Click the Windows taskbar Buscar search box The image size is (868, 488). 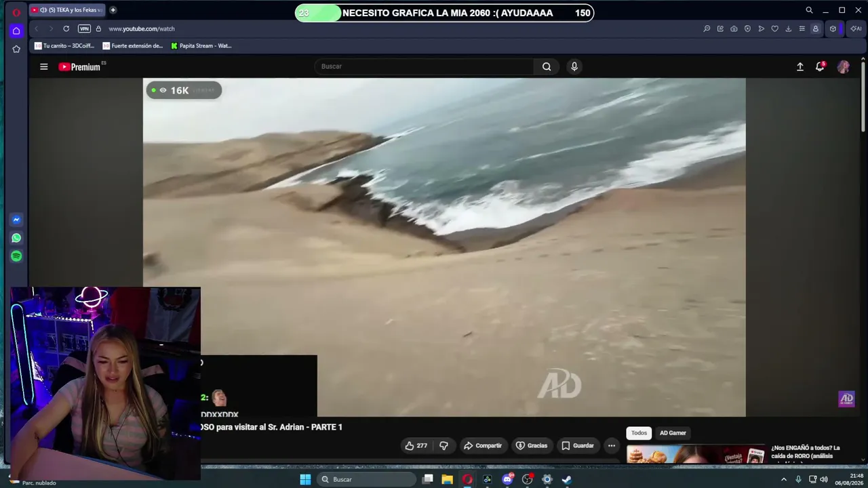tap(366, 479)
